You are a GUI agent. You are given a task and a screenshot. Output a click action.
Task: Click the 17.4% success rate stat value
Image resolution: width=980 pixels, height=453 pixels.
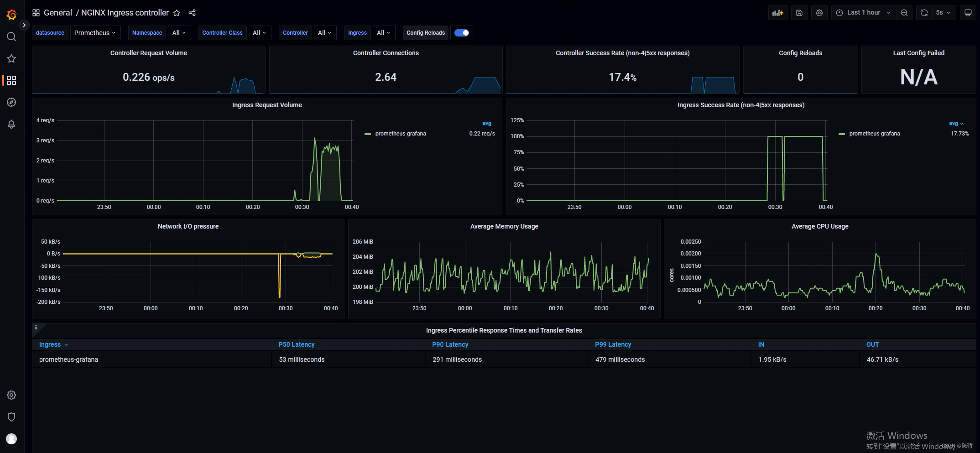pyautogui.click(x=623, y=77)
